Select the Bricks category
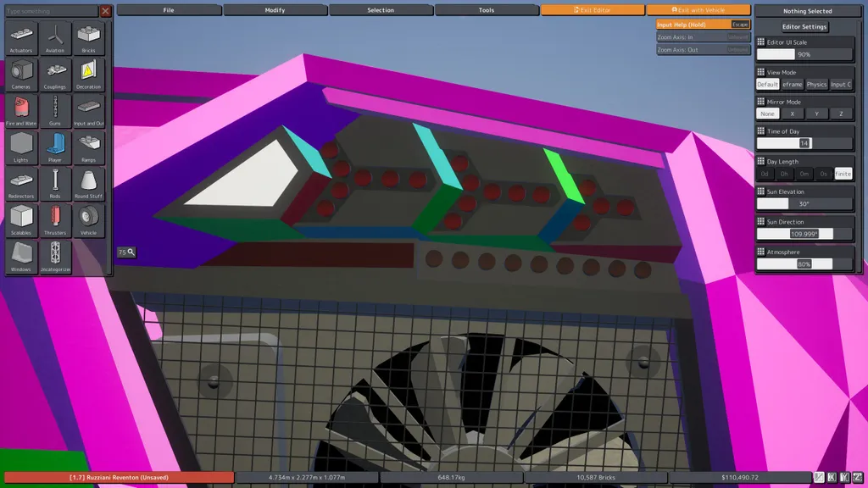This screenshot has height=488, width=868. tap(88, 38)
